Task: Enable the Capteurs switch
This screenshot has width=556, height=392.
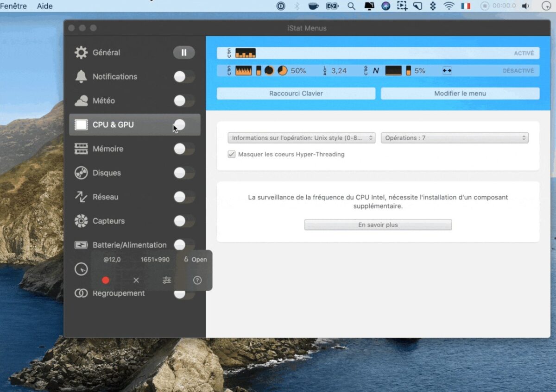Action: [x=184, y=221]
